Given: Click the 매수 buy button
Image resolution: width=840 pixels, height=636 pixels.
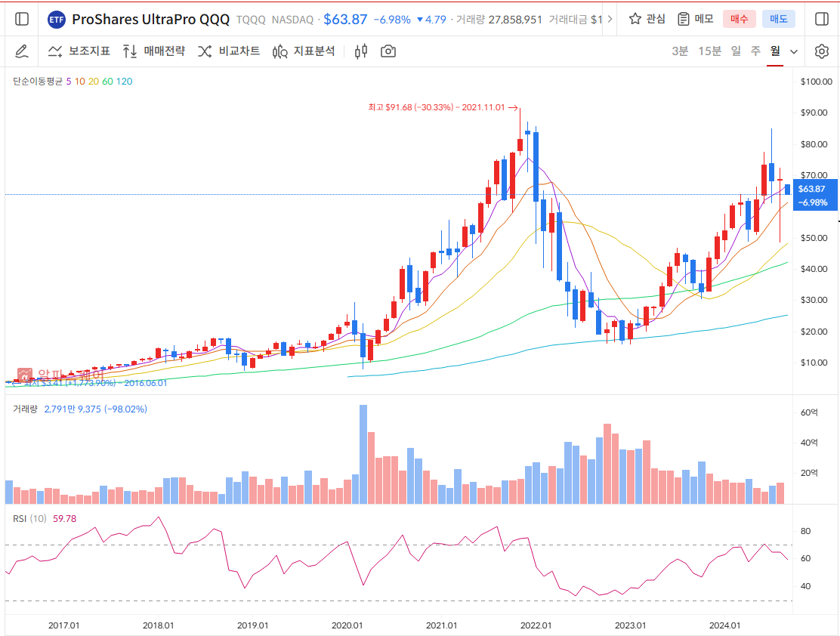Looking at the screenshot, I should point(739,20).
